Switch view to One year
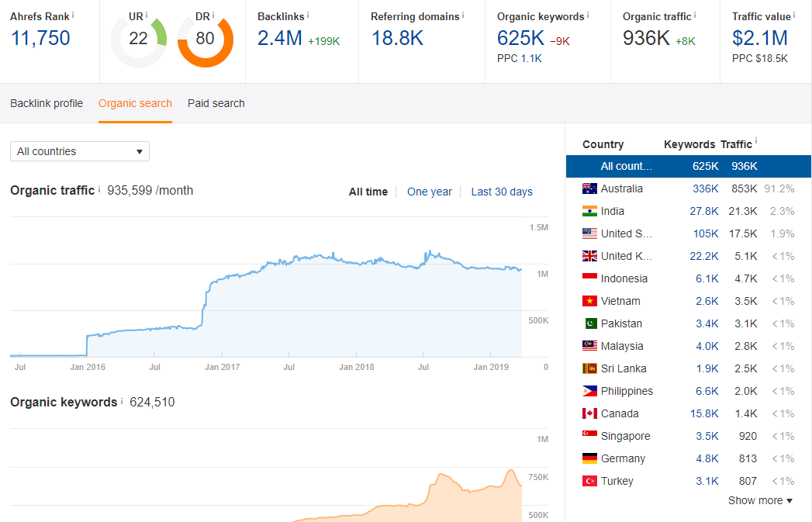Viewport: 812px width, 522px height. (x=430, y=192)
